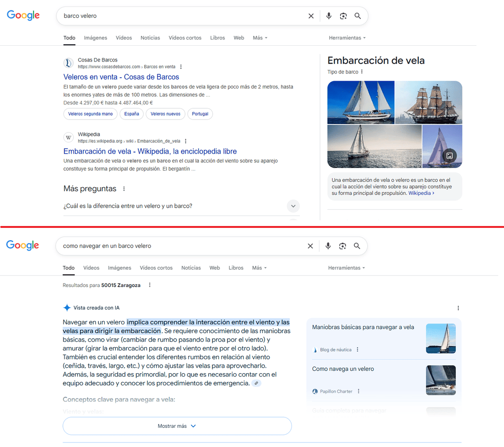Open 'Vídeos cortos' tab in top search
Viewport: 504px width, 447px height.
click(x=185, y=38)
